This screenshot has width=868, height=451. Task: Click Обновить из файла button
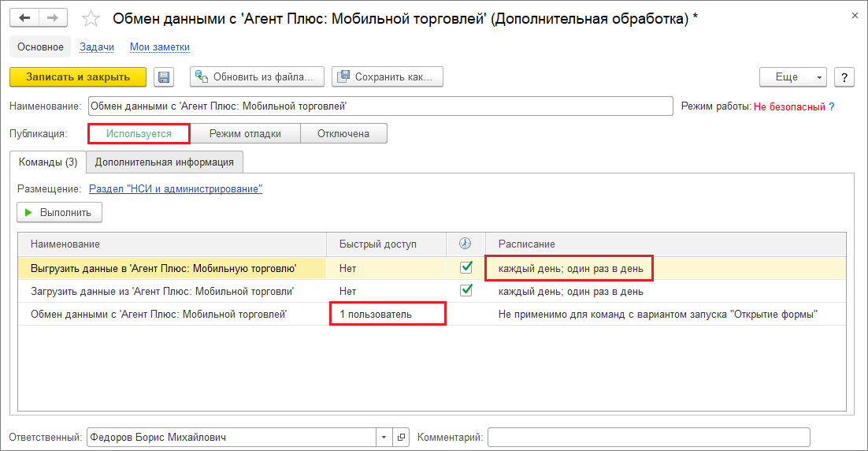coord(256,77)
